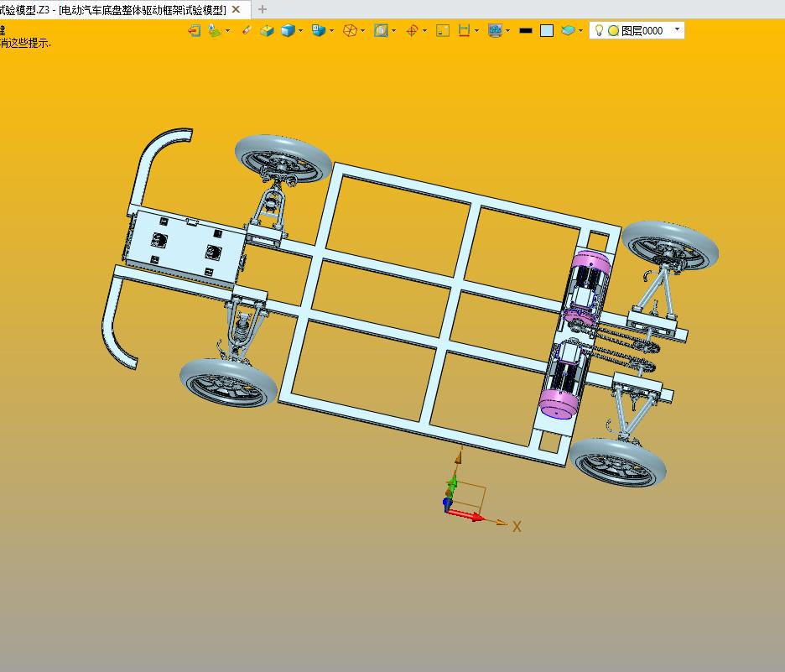Open a new tab with plus button
This screenshot has height=672, width=785.
[263, 9]
